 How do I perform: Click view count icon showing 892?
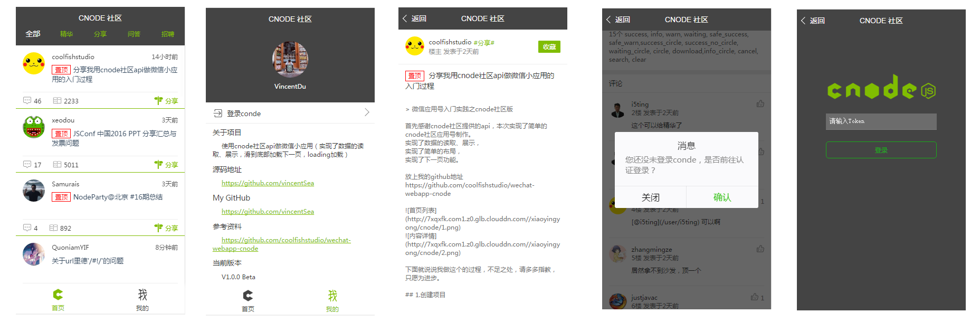point(53,228)
